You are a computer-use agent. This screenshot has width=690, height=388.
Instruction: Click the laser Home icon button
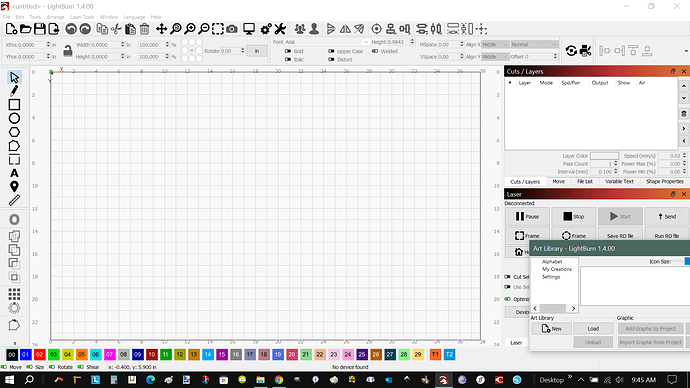pyautogui.click(x=519, y=252)
